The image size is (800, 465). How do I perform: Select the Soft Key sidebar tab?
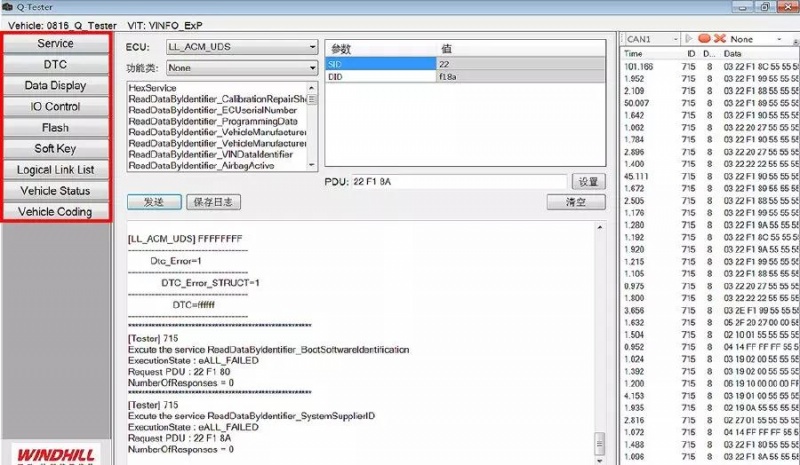coord(56,149)
